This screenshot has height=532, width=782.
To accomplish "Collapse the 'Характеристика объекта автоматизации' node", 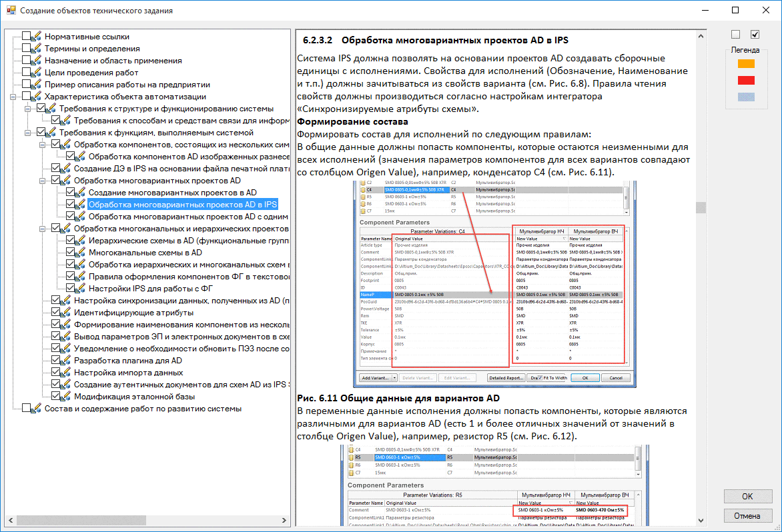I will click(x=13, y=97).
